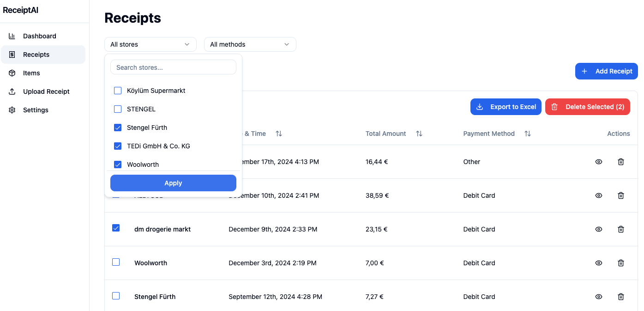The width and height of the screenshot is (644, 311).
Task: Sort receipts by Total Amount
Action: pyautogui.click(x=419, y=134)
